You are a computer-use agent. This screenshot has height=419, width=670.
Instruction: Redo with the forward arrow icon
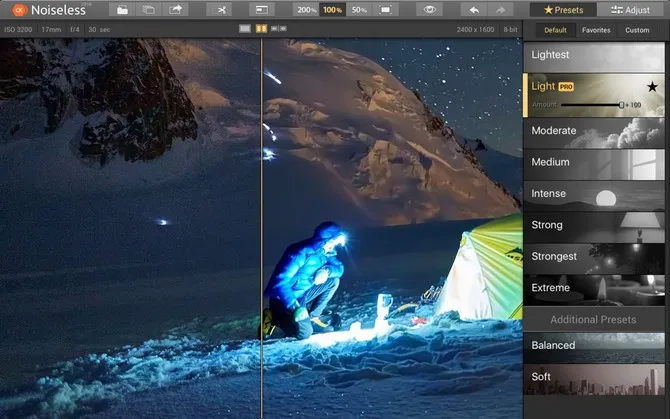[x=502, y=9]
